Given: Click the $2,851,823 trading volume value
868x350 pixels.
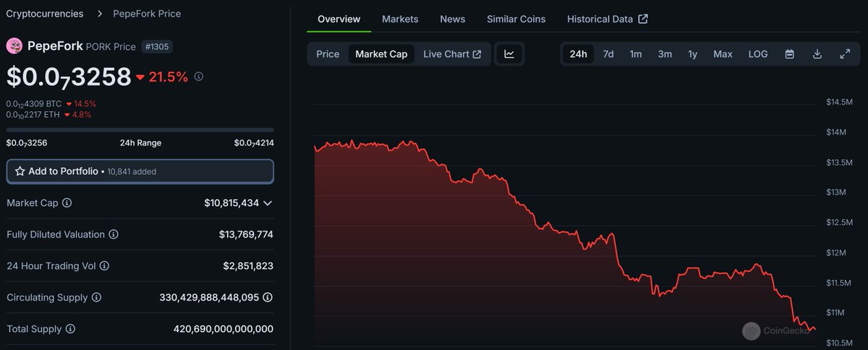Looking at the screenshot, I should click(x=248, y=266).
